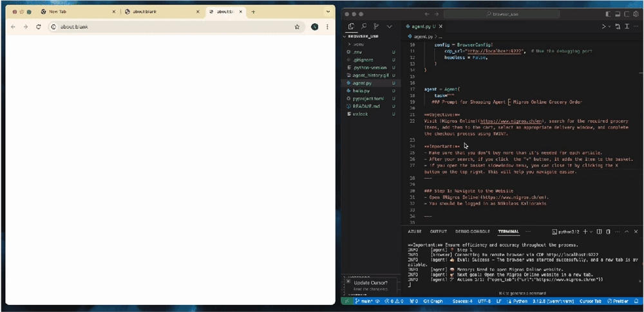Split the terminal pane

click(x=599, y=232)
